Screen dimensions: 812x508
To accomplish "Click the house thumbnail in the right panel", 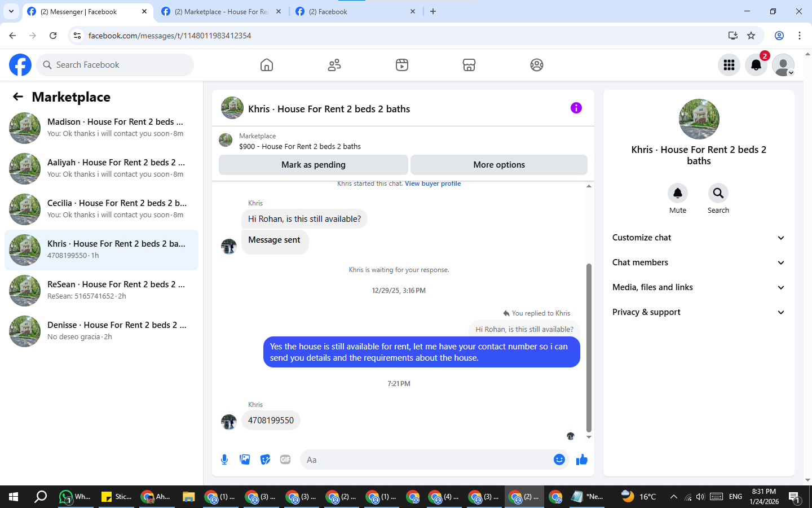I will [x=699, y=119].
